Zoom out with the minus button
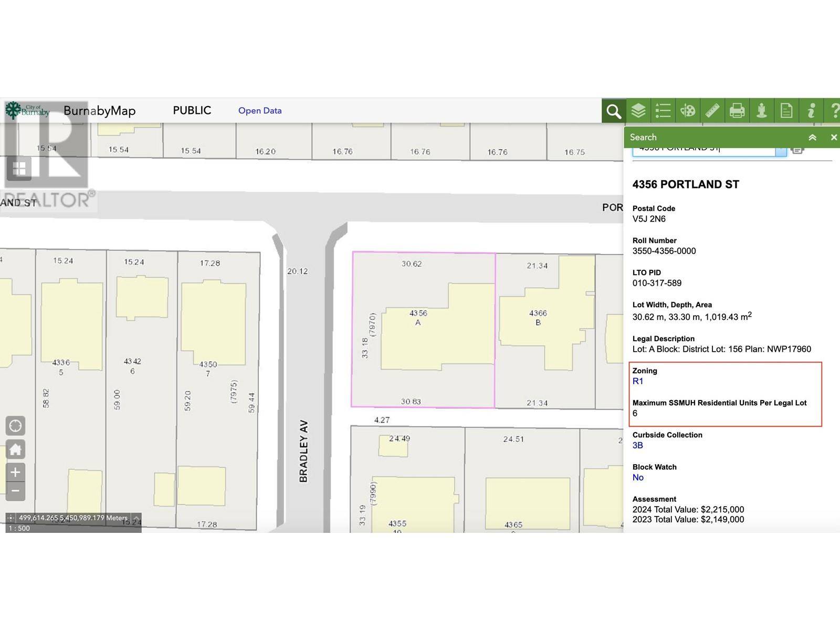Screen dimensions: 840x630 tap(15, 491)
